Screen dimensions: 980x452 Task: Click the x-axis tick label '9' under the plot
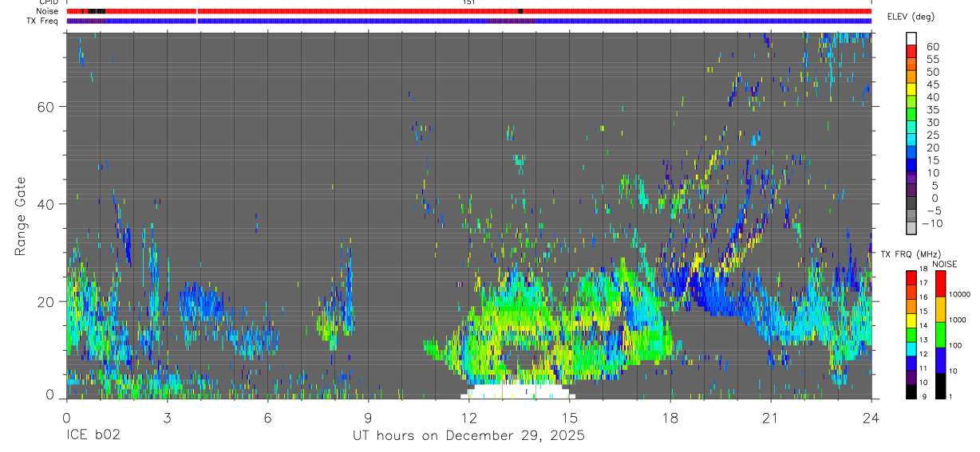coord(368,417)
